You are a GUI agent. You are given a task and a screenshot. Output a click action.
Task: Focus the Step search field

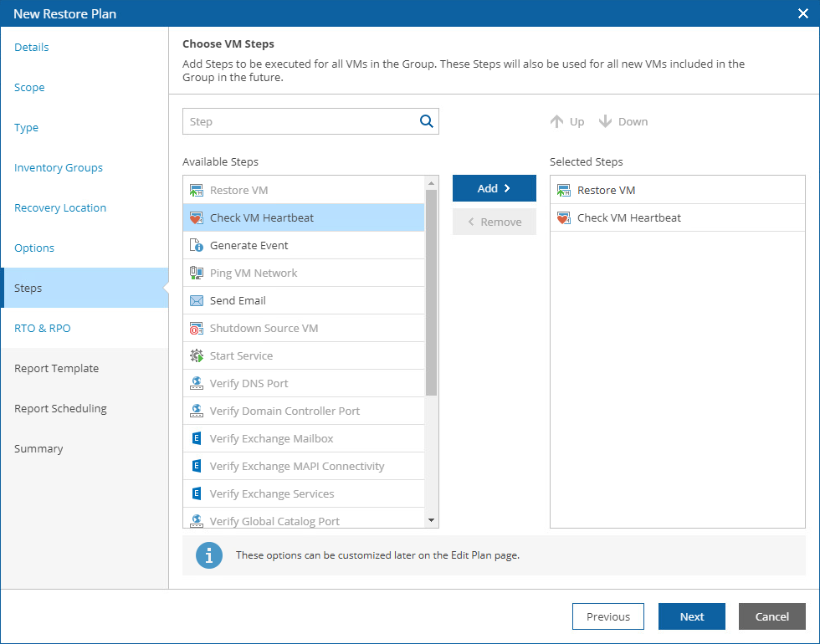tap(301, 121)
